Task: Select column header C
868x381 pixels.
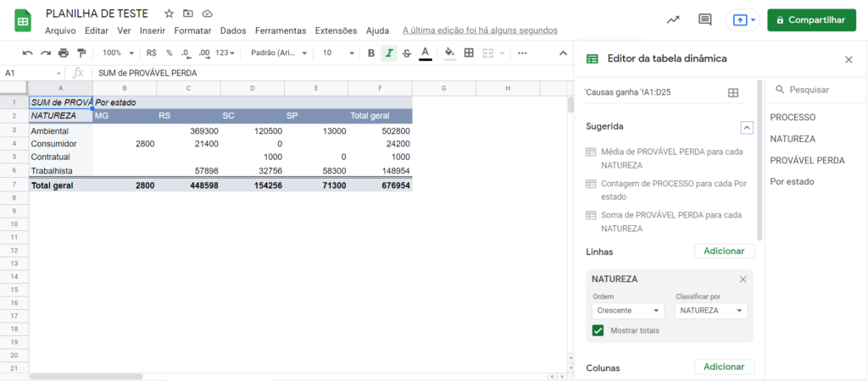Action: (x=188, y=88)
